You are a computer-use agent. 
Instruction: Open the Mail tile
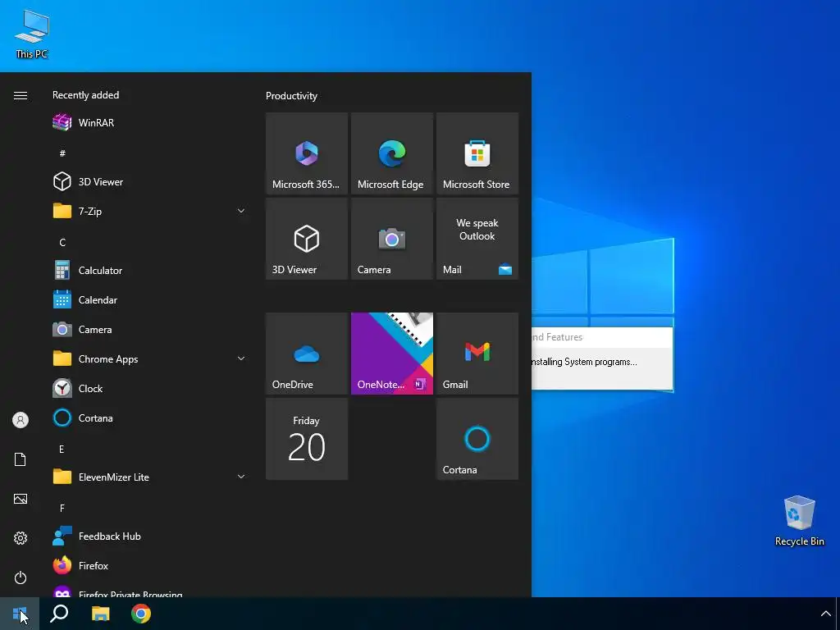(477, 239)
